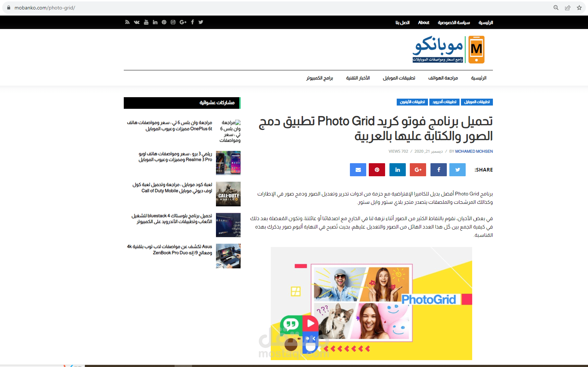Open Call of Duty Mobile article link
588x367 pixels.
(172, 187)
